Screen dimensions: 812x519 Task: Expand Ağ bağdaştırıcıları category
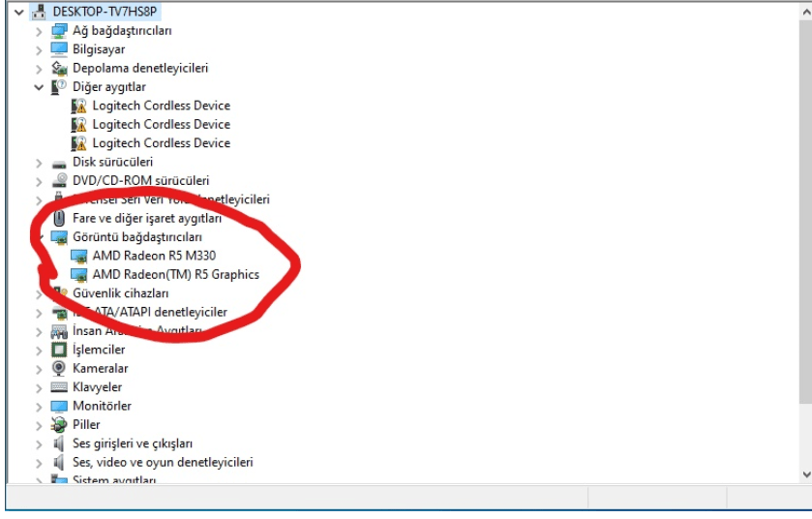tap(39, 32)
